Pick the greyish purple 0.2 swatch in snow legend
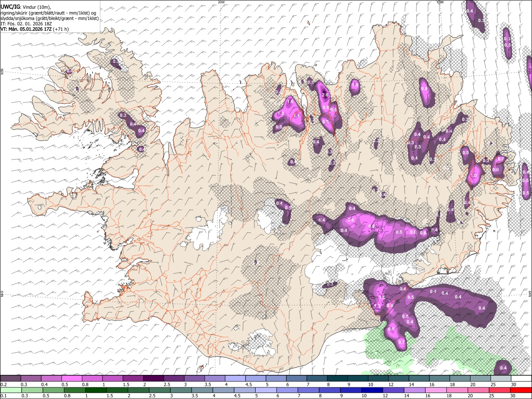The width and height of the screenshot is (532, 399). click(x=11, y=379)
